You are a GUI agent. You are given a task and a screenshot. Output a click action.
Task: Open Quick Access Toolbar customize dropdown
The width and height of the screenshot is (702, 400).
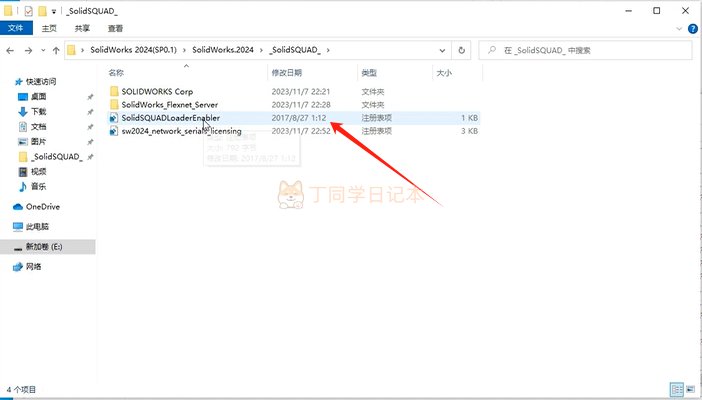pyautogui.click(x=54, y=11)
